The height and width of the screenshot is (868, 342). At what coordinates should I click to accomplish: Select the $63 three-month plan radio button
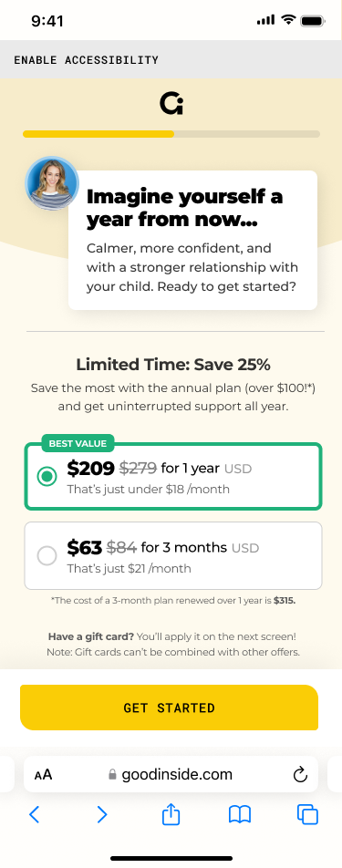pos(47,556)
